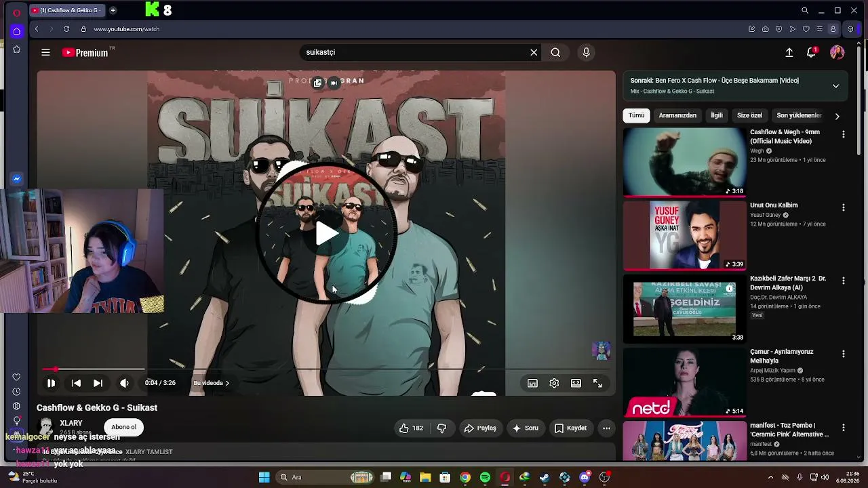The height and width of the screenshot is (488, 868).
Task: Select the 'İlgili' filter chip
Action: click(x=716, y=115)
